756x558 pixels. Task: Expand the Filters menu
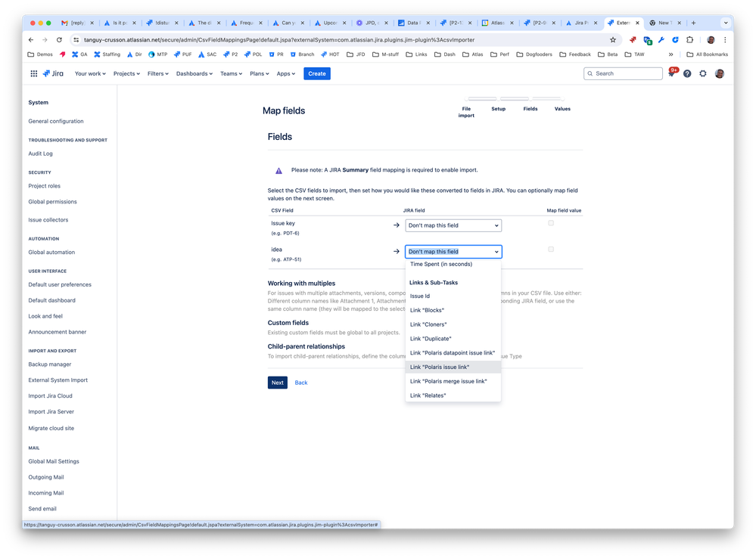point(157,74)
